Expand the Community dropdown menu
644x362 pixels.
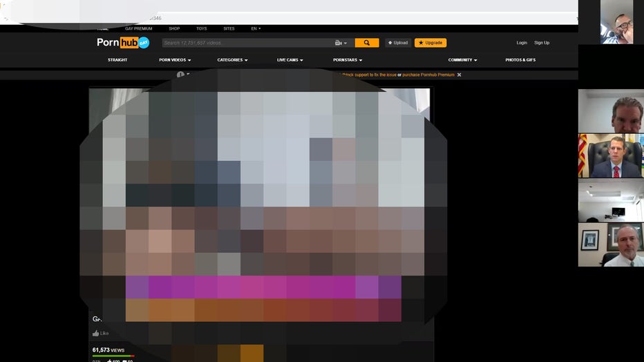(462, 60)
